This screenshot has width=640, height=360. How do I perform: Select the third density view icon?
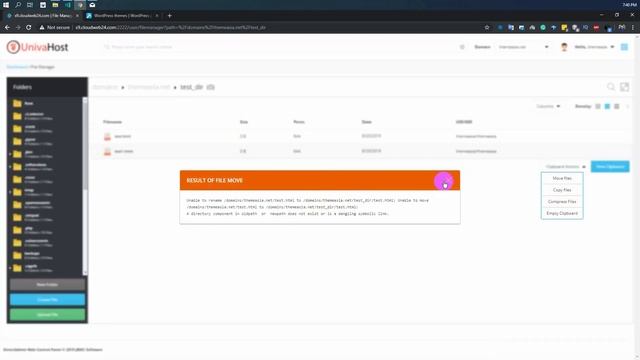[x=617, y=107]
